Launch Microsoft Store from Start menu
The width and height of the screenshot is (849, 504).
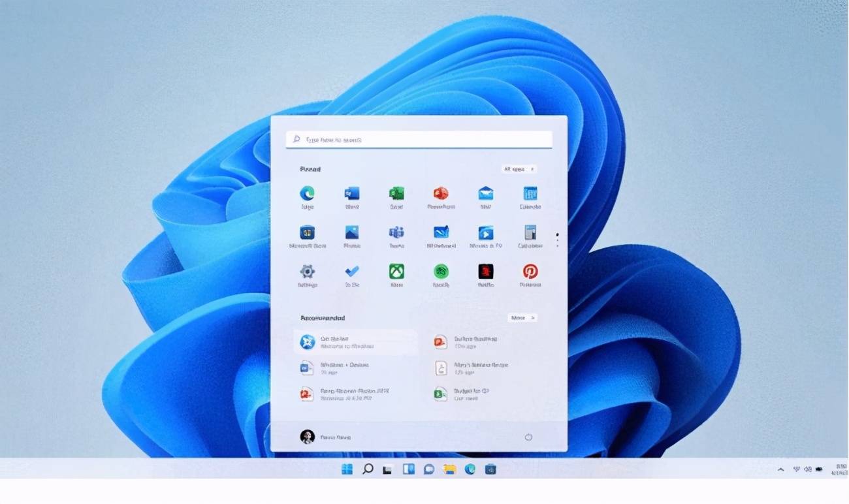point(307,232)
